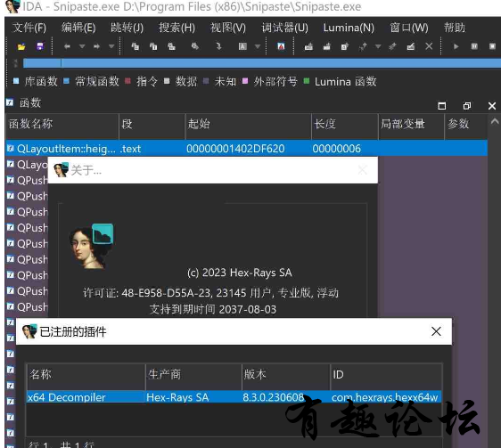Click start address 00000001402DF620
The image size is (501, 448).
(235, 149)
